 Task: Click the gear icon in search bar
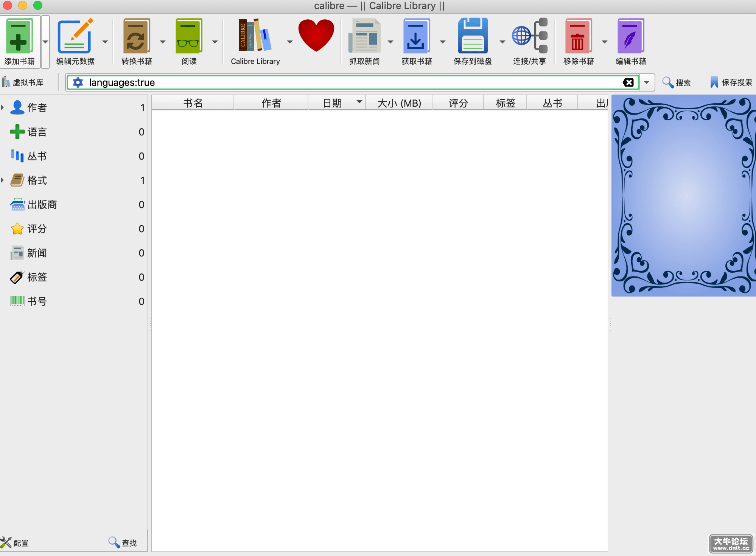click(x=78, y=82)
